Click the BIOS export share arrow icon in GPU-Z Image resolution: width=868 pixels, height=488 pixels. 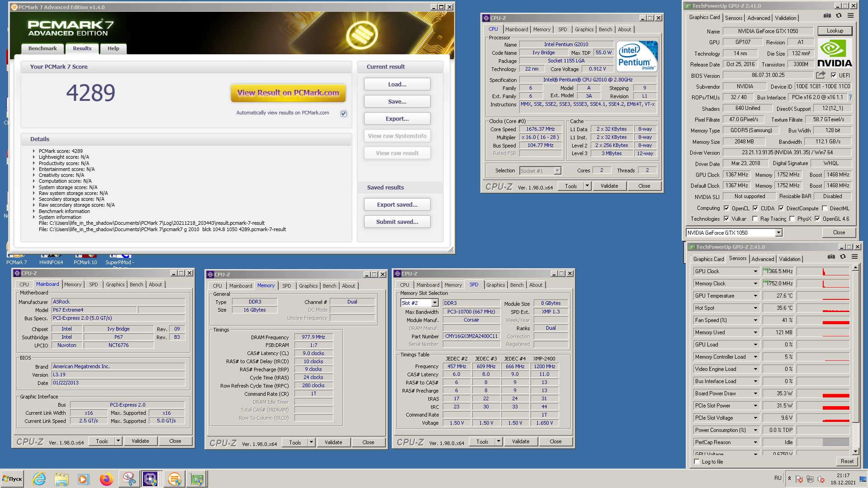pyautogui.click(x=821, y=75)
